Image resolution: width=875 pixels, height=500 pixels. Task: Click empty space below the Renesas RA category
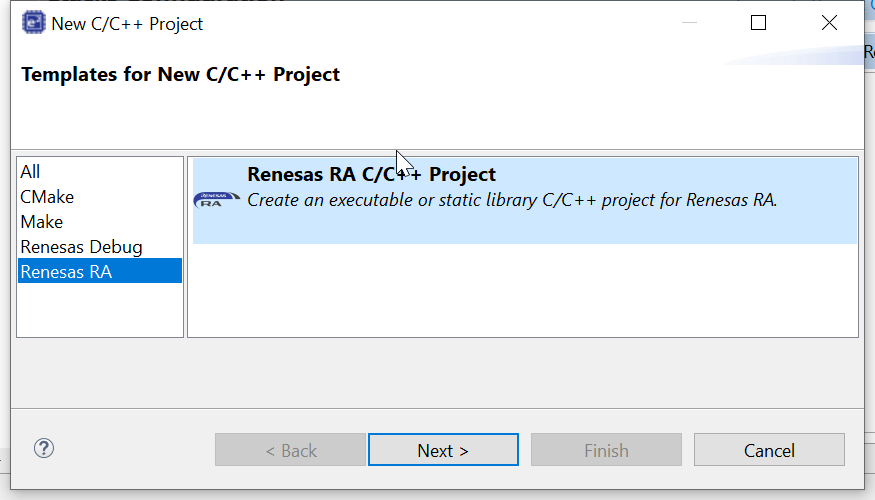click(100, 310)
